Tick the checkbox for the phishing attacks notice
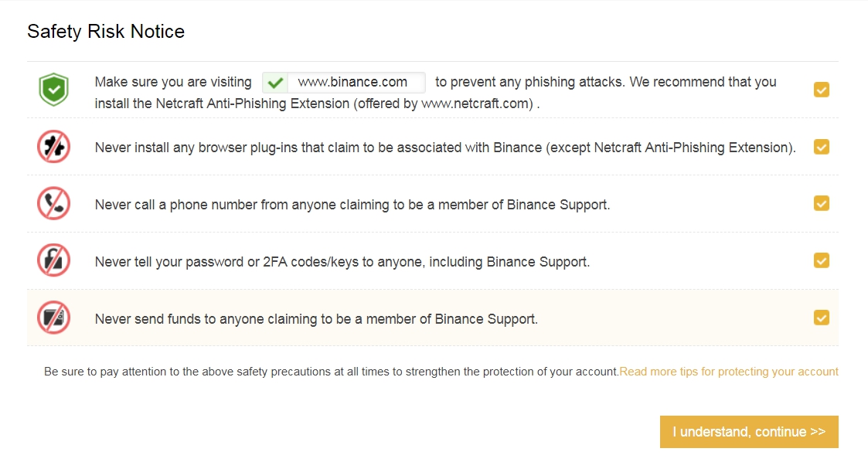 coord(821,90)
